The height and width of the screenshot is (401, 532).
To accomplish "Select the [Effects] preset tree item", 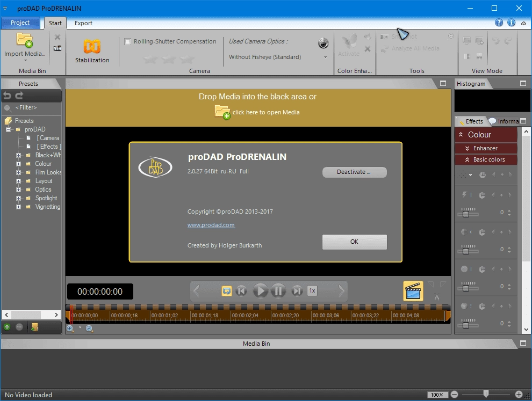I will (49, 147).
